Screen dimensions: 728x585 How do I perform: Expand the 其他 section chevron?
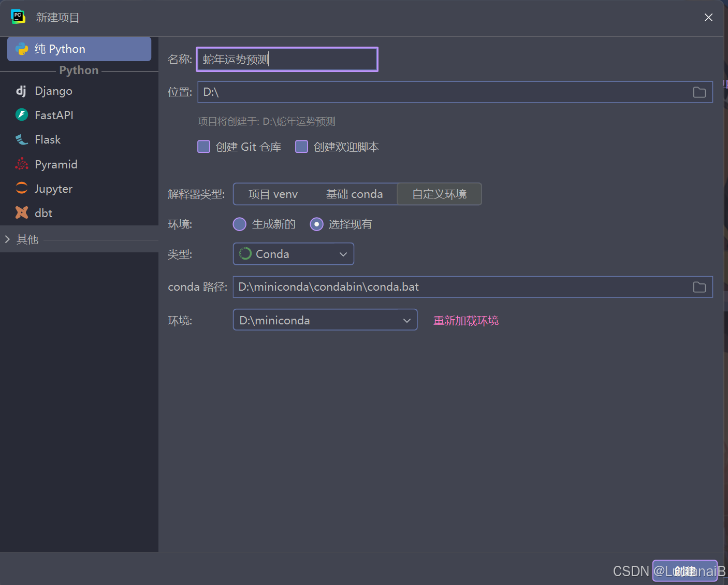[7, 239]
